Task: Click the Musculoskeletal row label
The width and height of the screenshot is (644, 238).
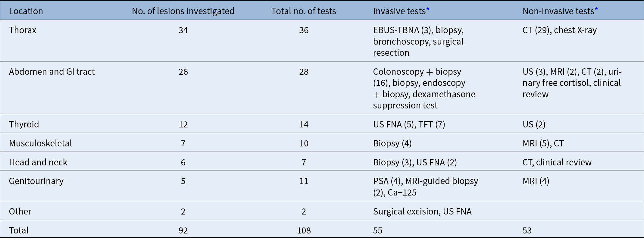Action: coord(40,143)
